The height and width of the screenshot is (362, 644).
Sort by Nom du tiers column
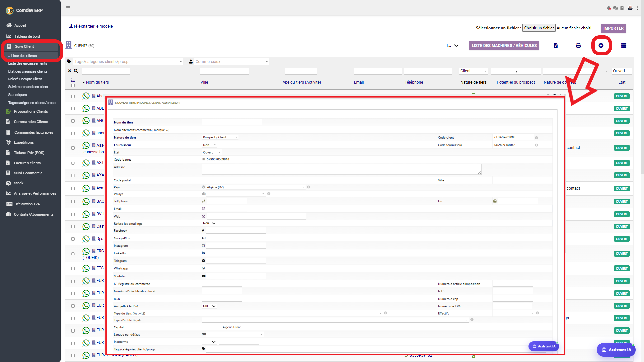point(97,82)
